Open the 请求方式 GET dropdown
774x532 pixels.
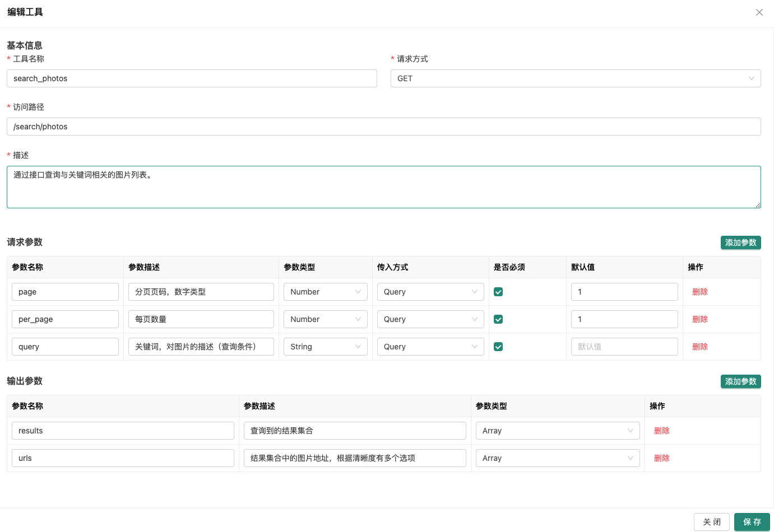(575, 78)
